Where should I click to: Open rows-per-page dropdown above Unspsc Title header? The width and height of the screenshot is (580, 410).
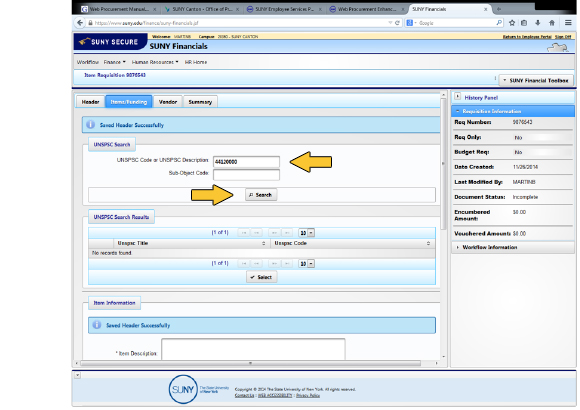(307, 233)
